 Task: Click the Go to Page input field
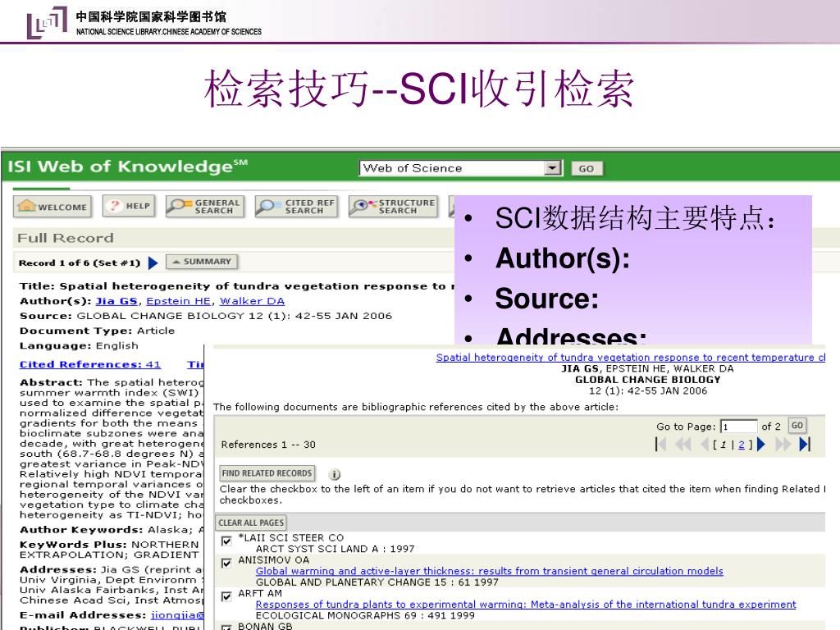[x=739, y=427]
